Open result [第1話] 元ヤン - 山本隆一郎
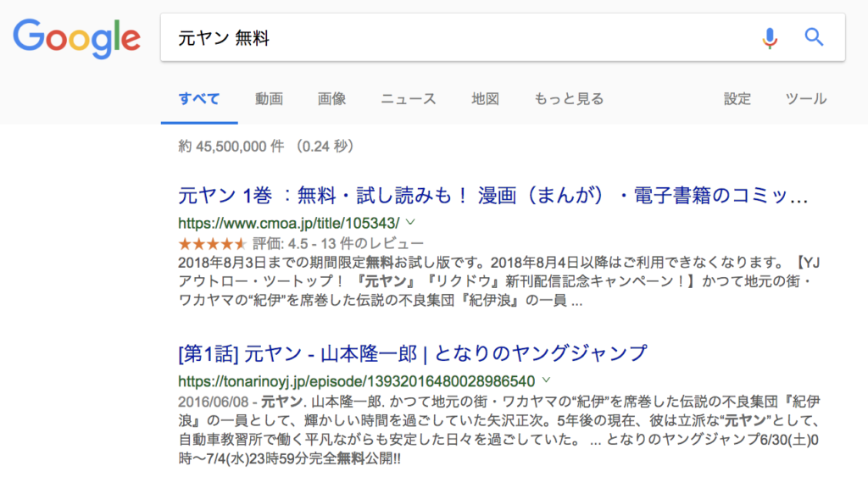Screen dimensions: 868x488 tap(413, 353)
